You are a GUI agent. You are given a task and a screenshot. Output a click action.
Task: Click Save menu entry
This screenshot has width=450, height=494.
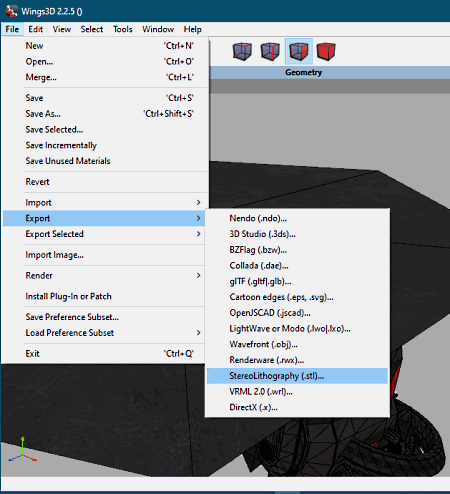pyautogui.click(x=105, y=98)
